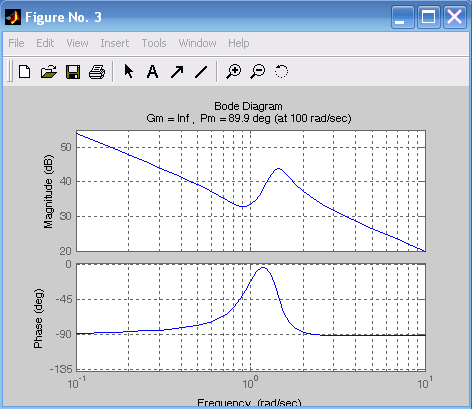The width and height of the screenshot is (472, 409).
Task: Activate the Rotate 3D tool
Action: (281, 71)
